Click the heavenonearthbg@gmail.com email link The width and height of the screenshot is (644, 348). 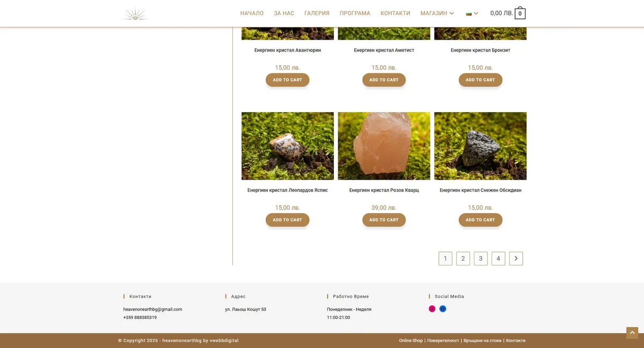(x=152, y=309)
